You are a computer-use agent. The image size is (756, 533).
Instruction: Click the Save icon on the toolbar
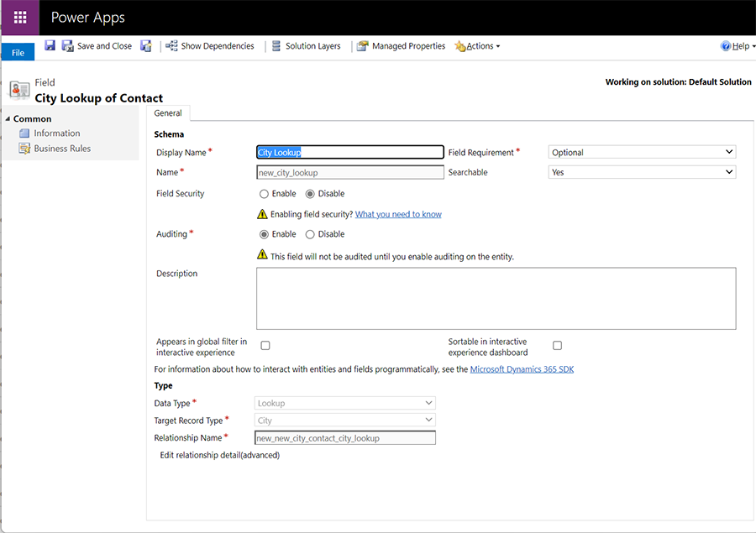(50, 45)
